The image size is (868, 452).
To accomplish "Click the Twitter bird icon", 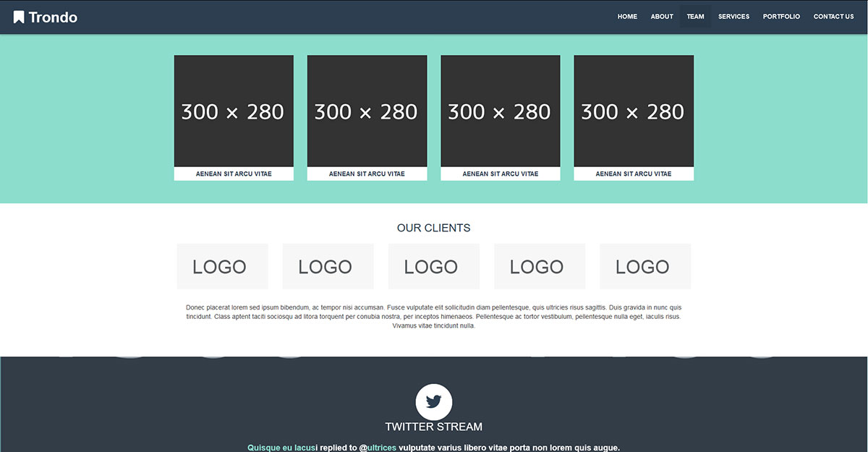I will point(434,401).
